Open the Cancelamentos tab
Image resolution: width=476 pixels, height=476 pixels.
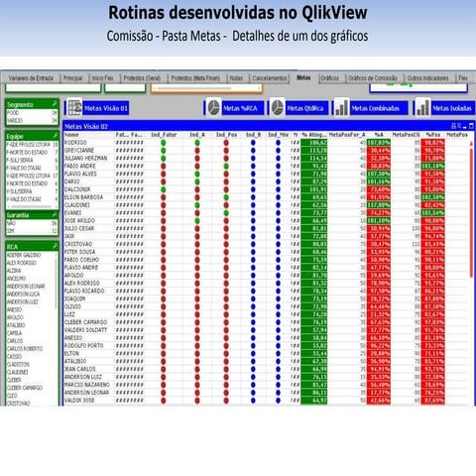[x=270, y=78]
